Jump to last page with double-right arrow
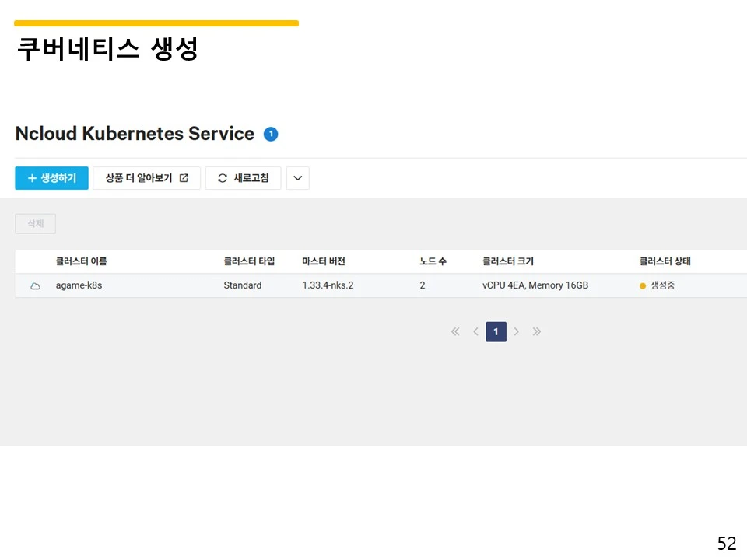 [537, 331]
